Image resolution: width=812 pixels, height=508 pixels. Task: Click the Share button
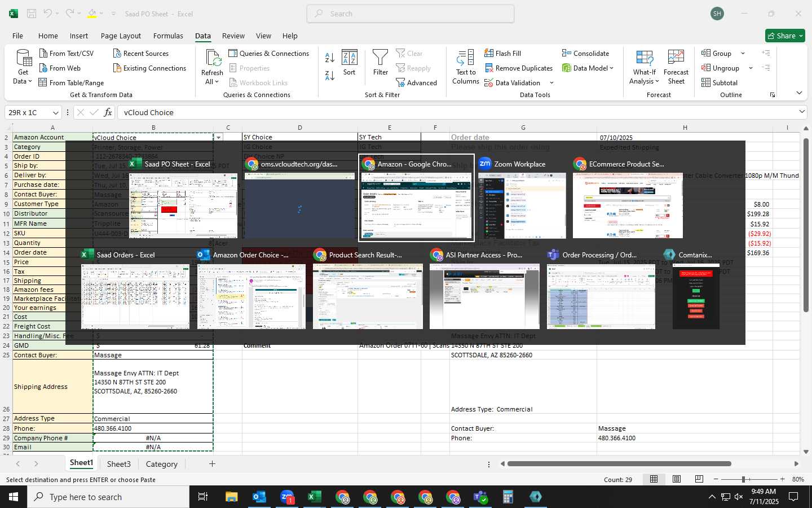pos(785,36)
